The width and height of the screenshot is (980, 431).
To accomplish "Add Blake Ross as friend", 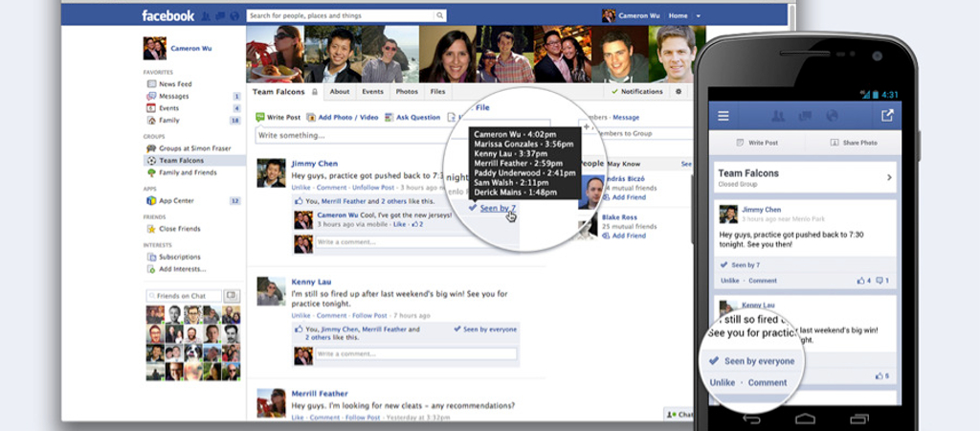I will click(628, 236).
